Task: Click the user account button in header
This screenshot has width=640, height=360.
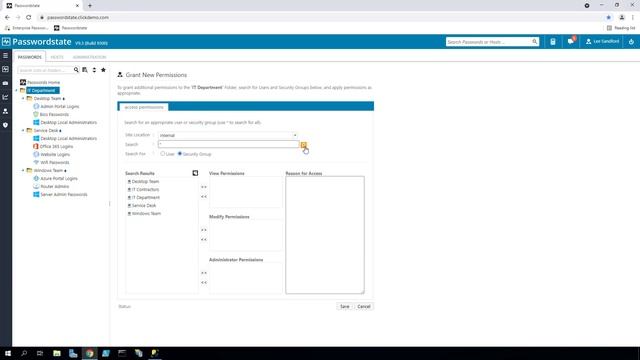Action: pyautogui.click(x=602, y=42)
